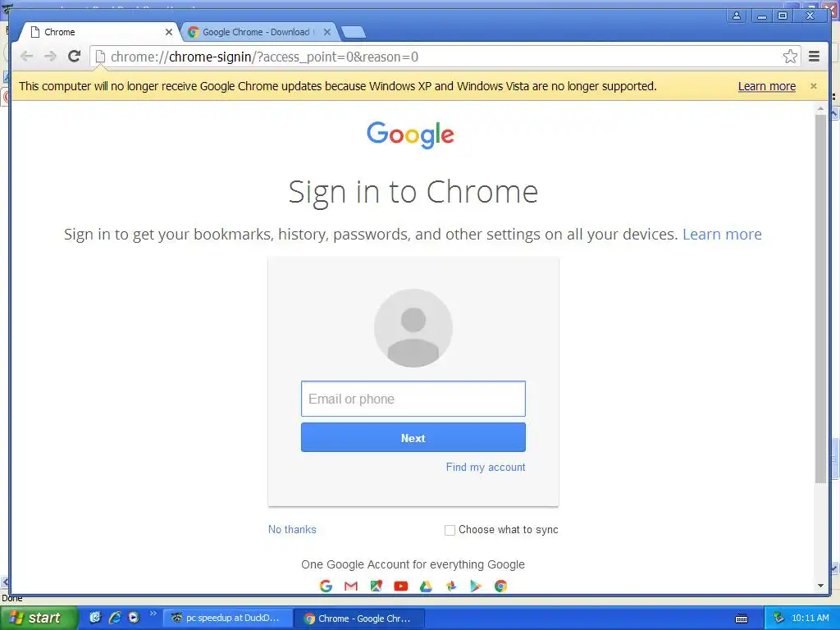Click the Google Photos pinwheel icon
Image resolution: width=840 pixels, height=630 pixels.
pos(451,586)
